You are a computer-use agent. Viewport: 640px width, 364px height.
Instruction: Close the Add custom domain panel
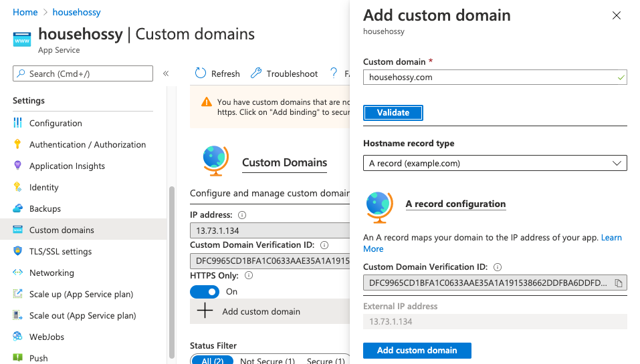coord(617,15)
